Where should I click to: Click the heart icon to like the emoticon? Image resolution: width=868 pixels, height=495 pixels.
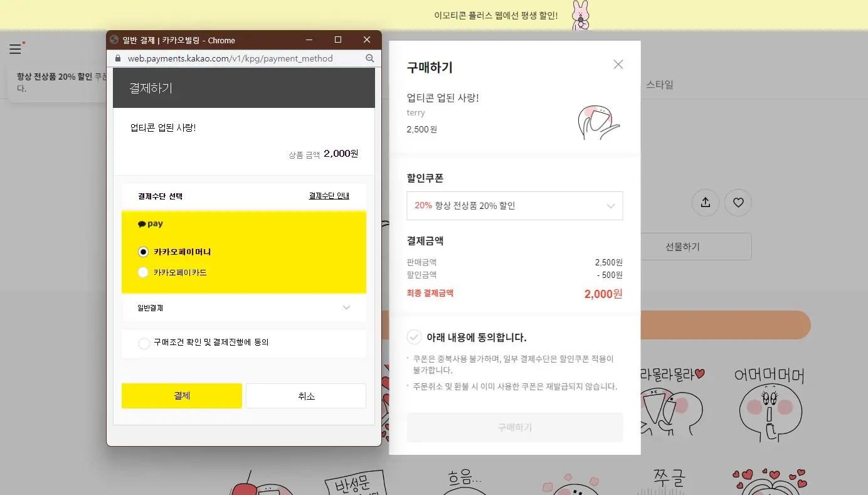coord(738,202)
